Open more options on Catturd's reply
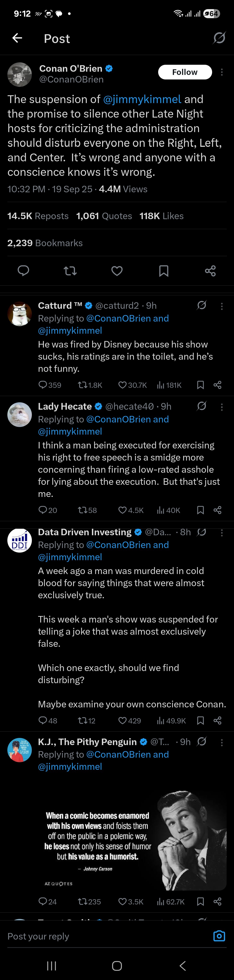 click(x=222, y=306)
